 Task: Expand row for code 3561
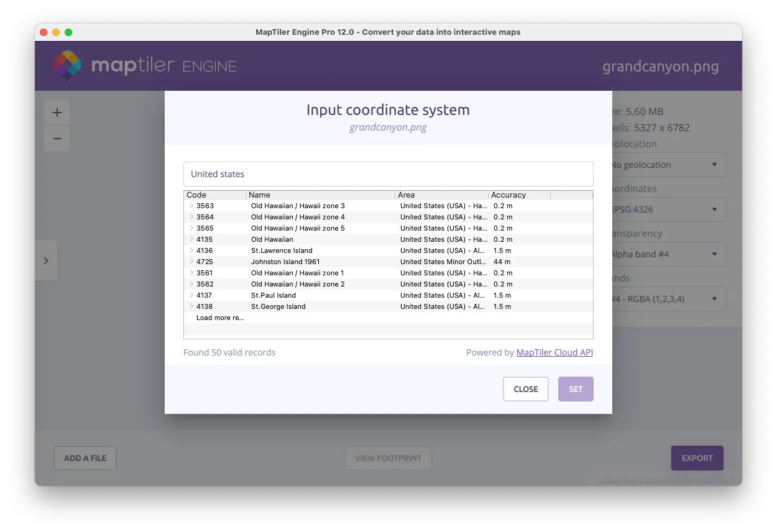coord(191,273)
